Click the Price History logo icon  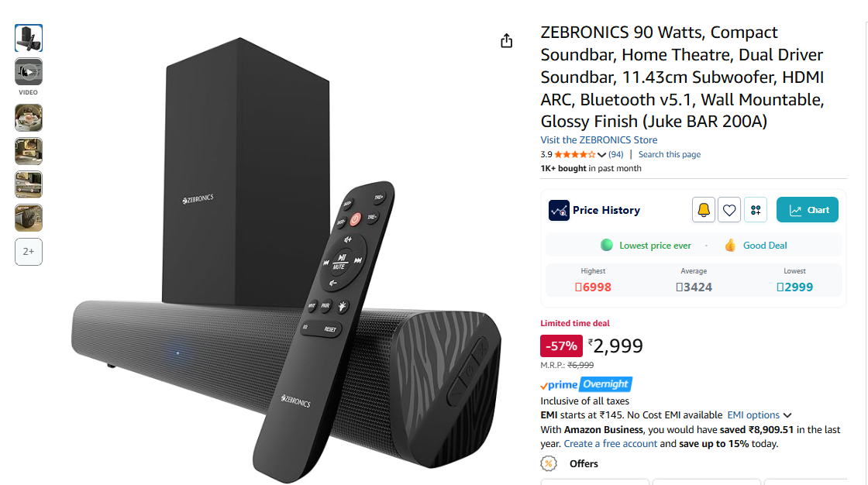click(559, 211)
